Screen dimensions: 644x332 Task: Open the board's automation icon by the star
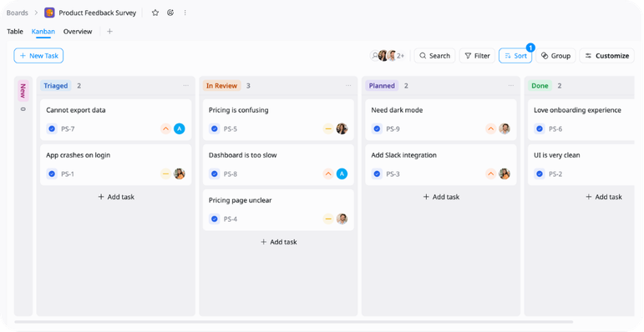170,13
